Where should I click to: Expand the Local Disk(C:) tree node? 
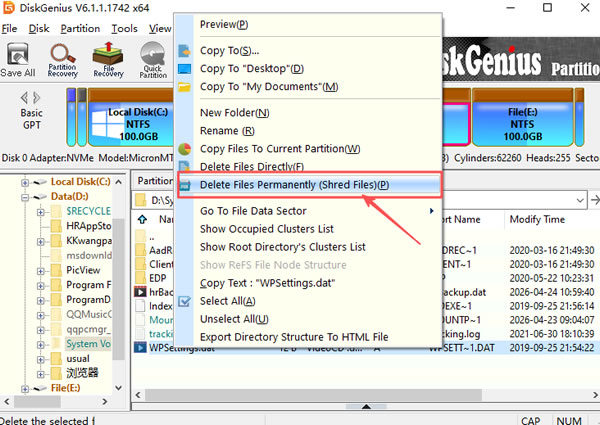(x=26, y=182)
